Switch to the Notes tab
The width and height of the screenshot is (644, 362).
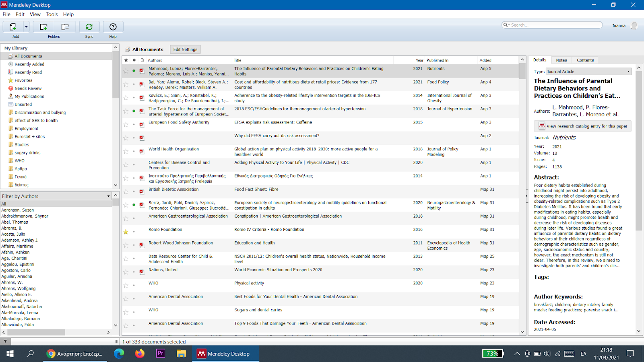pyautogui.click(x=561, y=60)
